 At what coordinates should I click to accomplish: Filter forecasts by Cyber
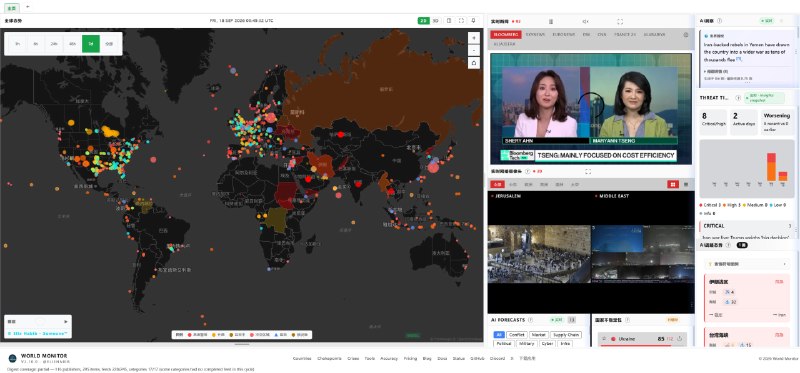547,343
